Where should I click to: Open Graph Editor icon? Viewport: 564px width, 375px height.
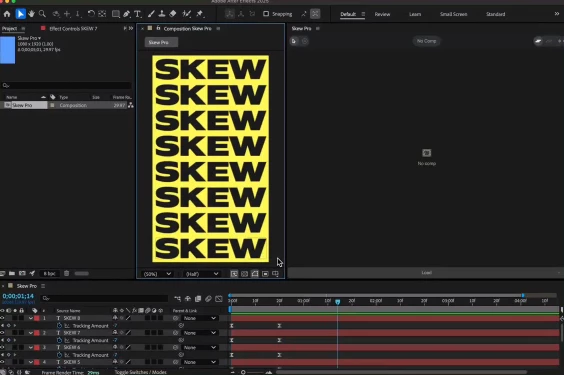point(219,299)
